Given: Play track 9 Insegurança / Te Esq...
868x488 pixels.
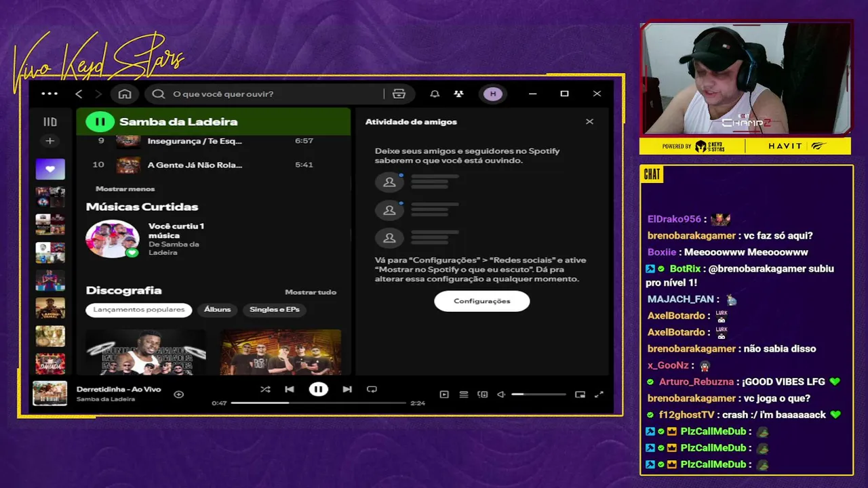Looking at the screenshot, I should tap(213, 141).
